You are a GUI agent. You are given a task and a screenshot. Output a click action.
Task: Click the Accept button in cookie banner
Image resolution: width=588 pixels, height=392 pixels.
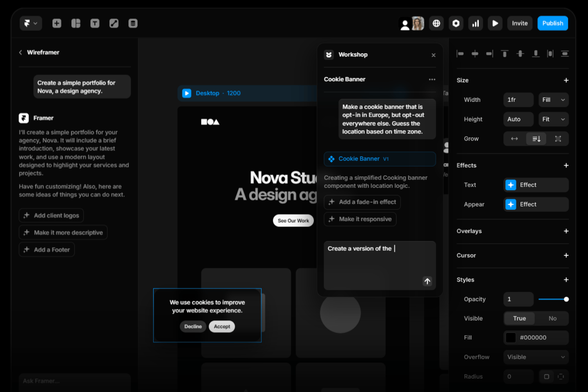pyautogui.click(x=222, y=326)
